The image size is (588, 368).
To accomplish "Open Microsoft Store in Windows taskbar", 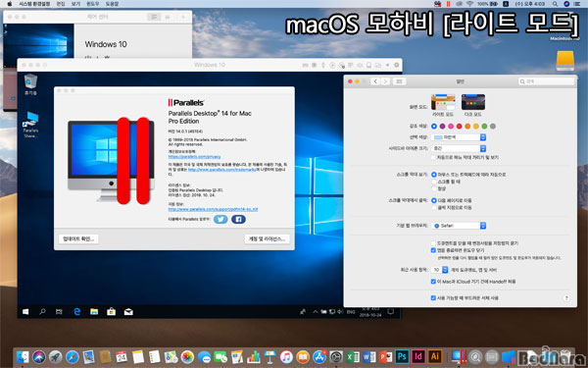I will [112, 312].
